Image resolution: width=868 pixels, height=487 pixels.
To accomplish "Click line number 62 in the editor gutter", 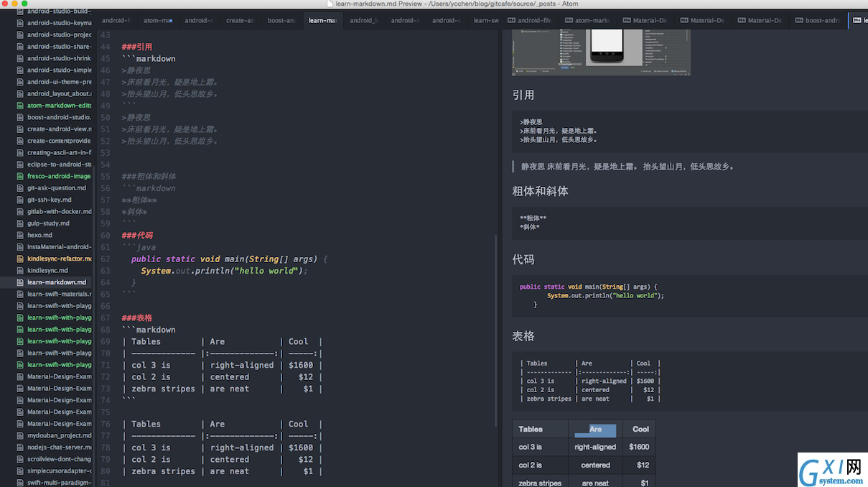I will [x=106, y=259].
